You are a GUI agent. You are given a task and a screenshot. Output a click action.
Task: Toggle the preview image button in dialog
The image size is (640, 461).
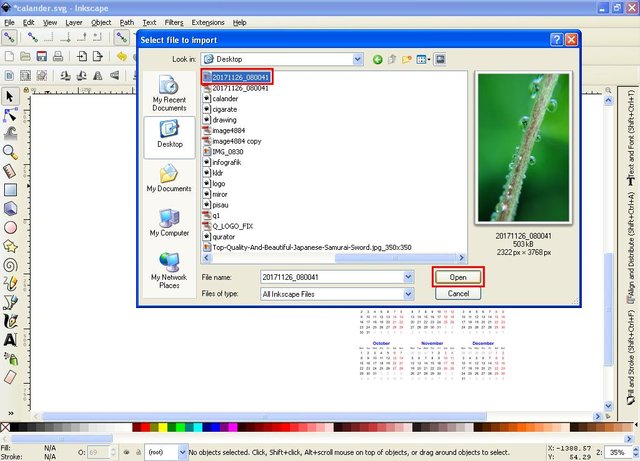pyautogui.click(x=440, y=60)
